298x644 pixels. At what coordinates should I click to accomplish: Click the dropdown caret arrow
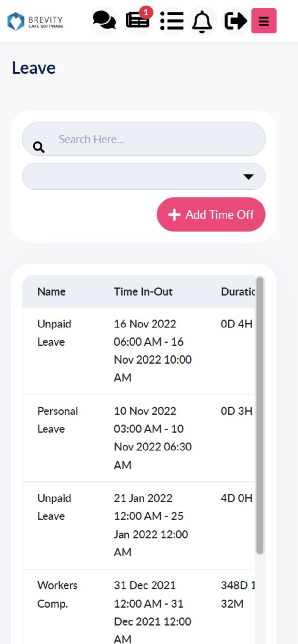pos(249,176)
